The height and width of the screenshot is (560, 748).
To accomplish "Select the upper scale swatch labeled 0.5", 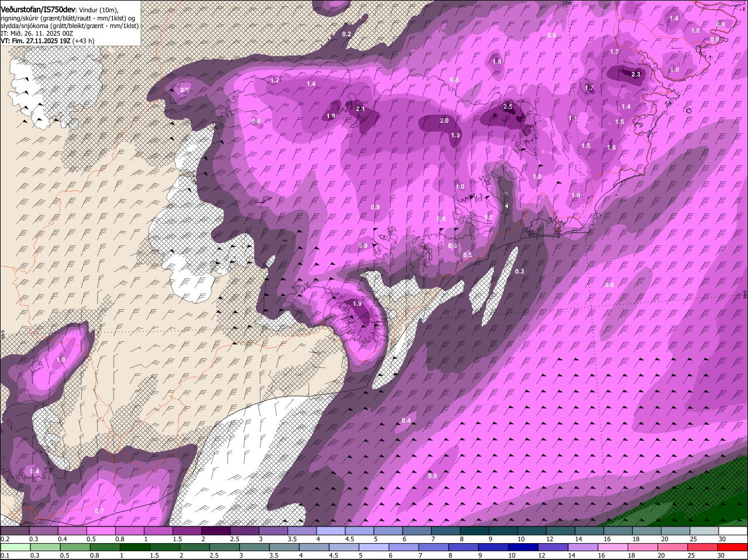I will click(x=101, y=531).
